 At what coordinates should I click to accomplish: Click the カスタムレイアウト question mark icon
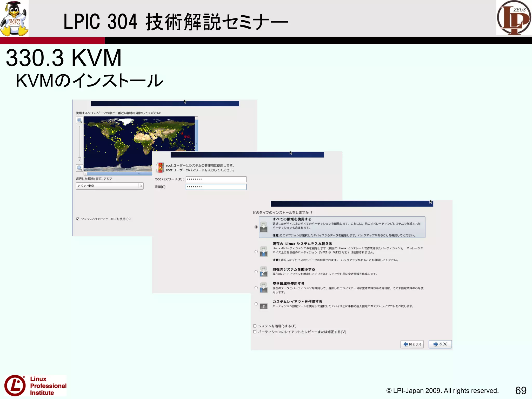pyautogui.click(x=264, y=306)
